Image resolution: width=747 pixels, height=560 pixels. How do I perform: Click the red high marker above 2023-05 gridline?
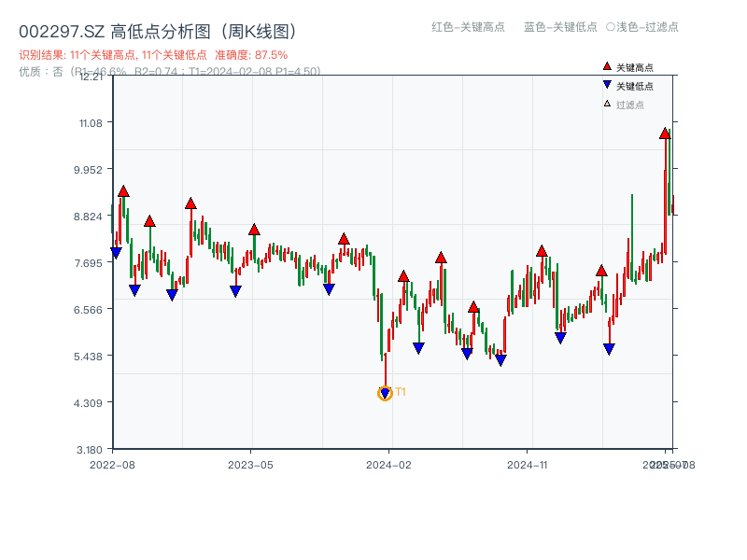(x=254, y=230)
